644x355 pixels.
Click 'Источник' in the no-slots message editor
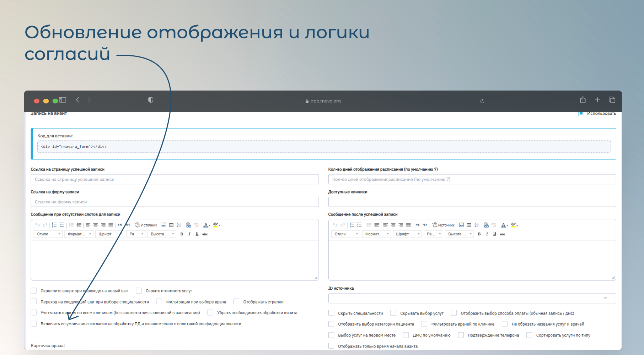(146, 225)
